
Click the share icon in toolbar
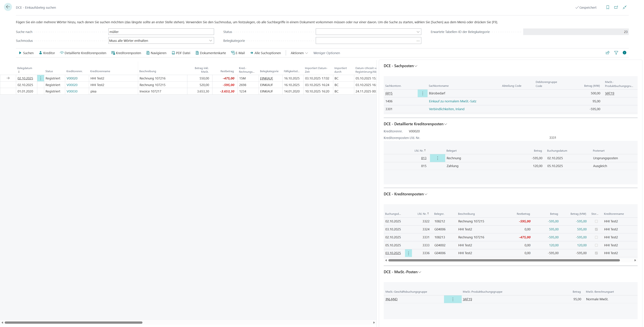tap(607, 53)
